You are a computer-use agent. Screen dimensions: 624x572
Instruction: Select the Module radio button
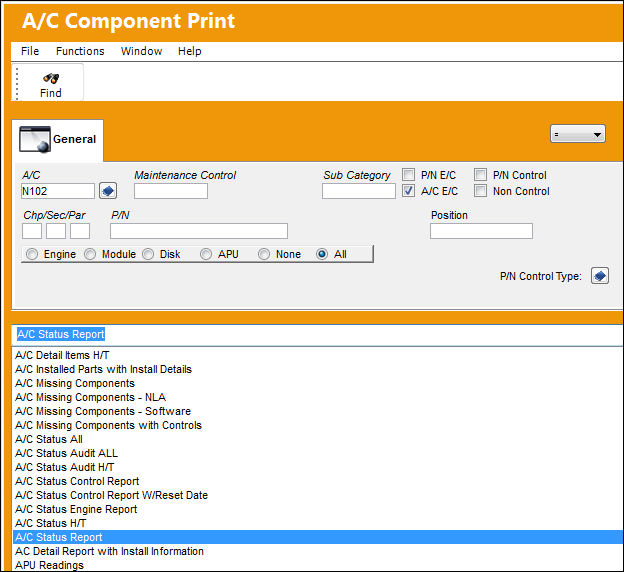pyautogui.click(x=90, y=254)
